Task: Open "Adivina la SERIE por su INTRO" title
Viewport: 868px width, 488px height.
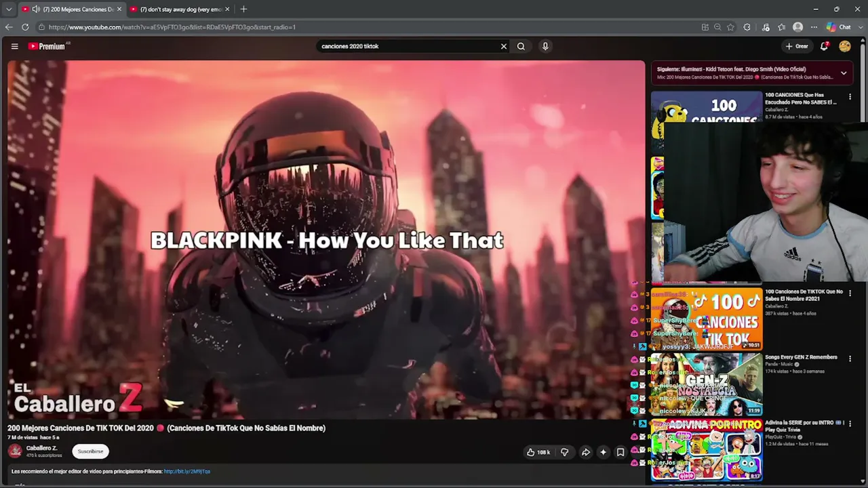Action: click(804, 426)
